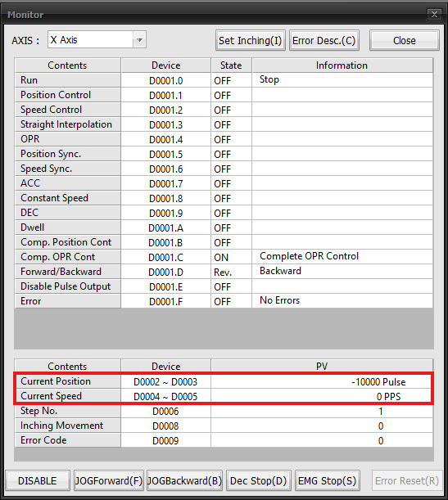Click the PV column header
Viewport: 448px width, 500px height.
coord(322,366)
